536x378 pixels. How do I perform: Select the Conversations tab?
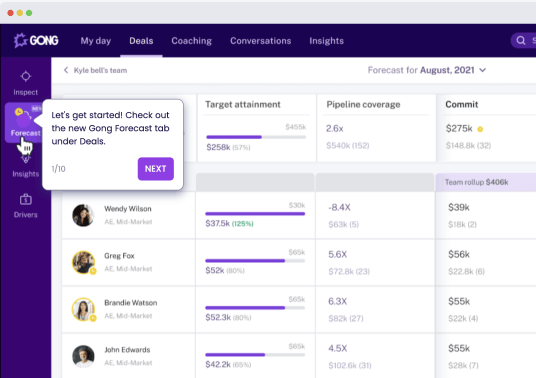click(x=260, y=41)
